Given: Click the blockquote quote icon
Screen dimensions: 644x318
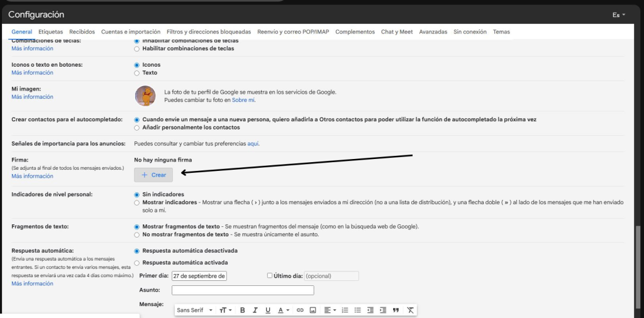Looking at the screenshot, I should coord(396,310).
